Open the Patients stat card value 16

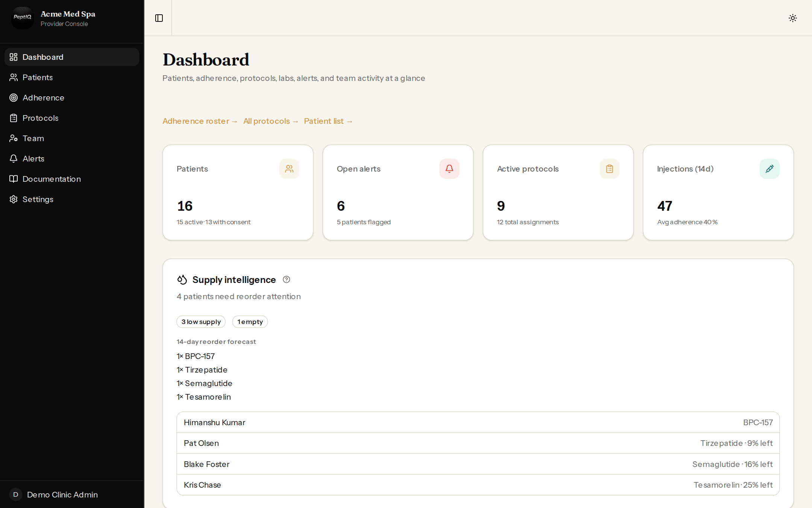pyautogui.click(x=185, y=206)
